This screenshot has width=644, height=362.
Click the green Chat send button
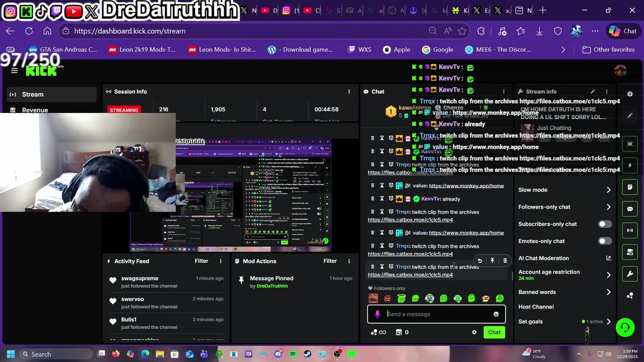(x=494, y=332)
